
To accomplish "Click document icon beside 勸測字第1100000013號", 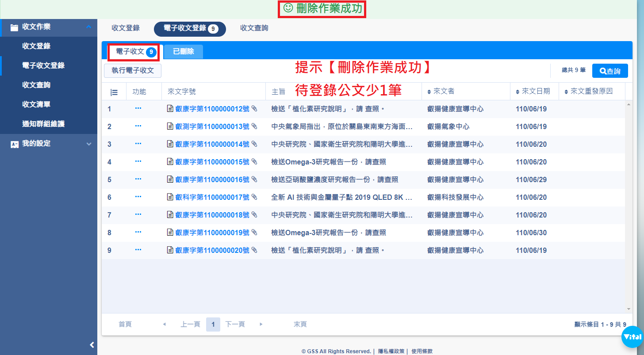I will [170, 126].
